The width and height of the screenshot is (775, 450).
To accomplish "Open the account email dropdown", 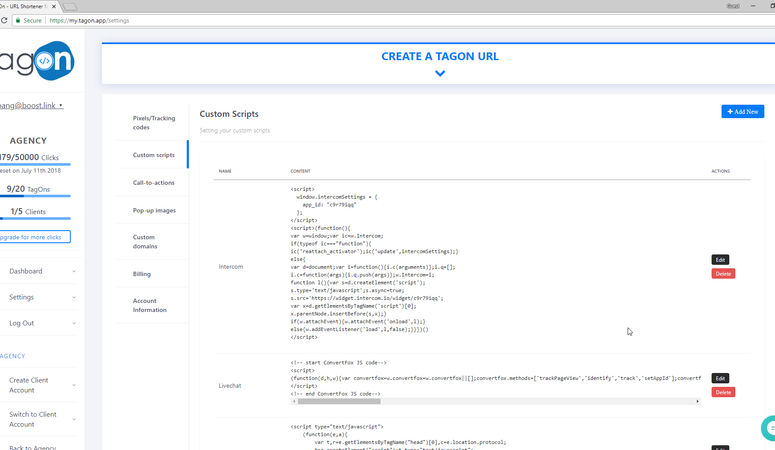I will pos(31,105).
